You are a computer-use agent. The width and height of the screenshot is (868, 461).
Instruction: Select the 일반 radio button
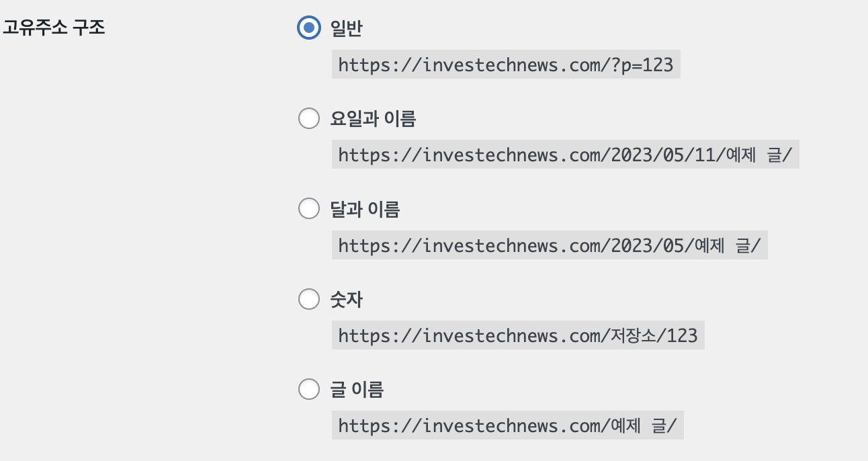point(308,28)
